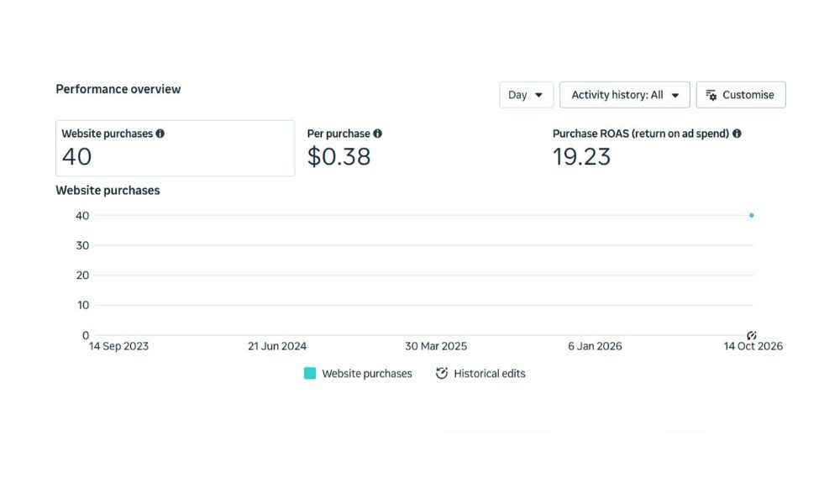Image resolution: width=840 pixels, height=504 pixels.
Task: Click the $0.38 per purchase value
Action: (339, 156)
